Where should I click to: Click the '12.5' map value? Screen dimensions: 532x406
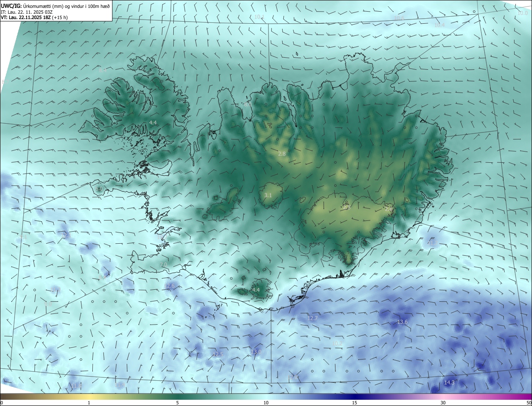218,355
